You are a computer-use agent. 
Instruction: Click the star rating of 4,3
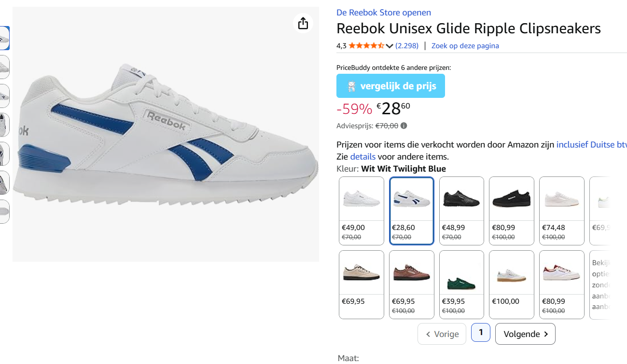click(x=365, y=45)
